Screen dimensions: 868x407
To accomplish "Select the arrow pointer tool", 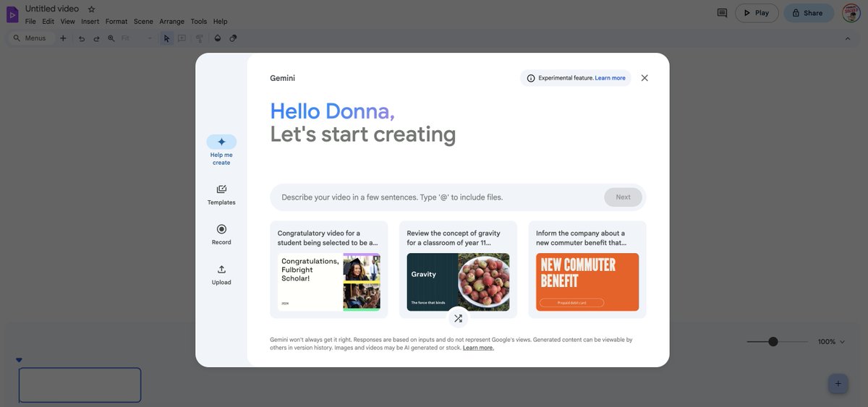I will coord(166,38).
